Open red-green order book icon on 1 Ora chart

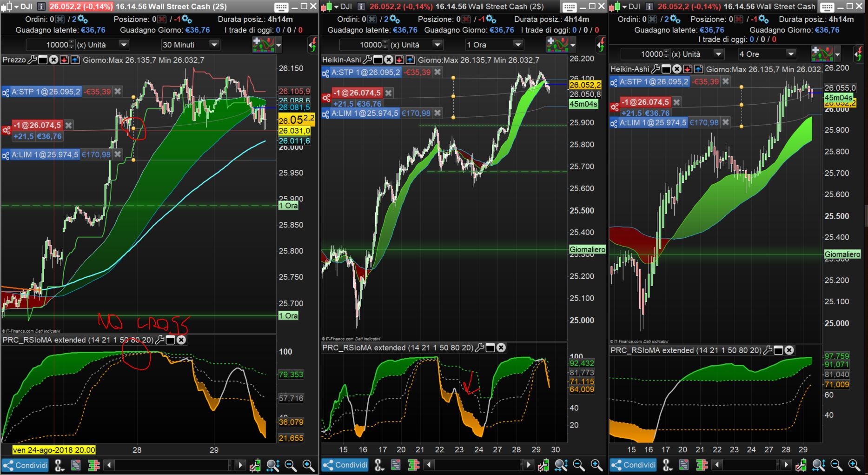coord(413,465)
